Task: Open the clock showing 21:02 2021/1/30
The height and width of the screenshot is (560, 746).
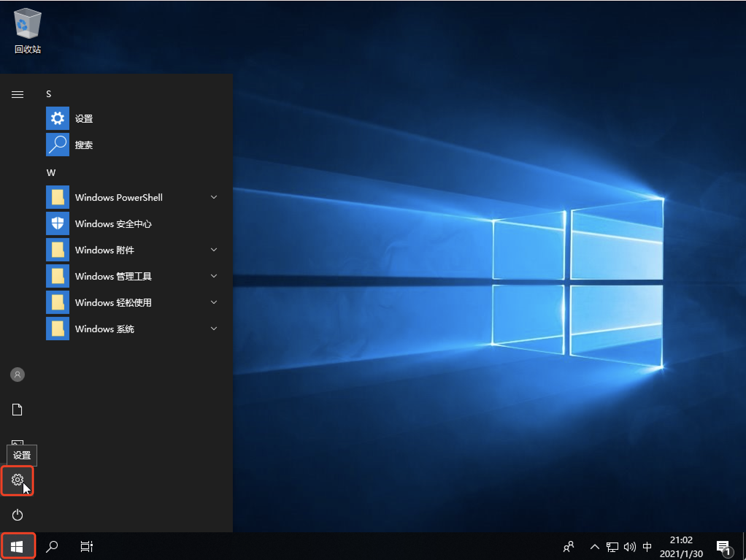Action: (x=681, y=546)
